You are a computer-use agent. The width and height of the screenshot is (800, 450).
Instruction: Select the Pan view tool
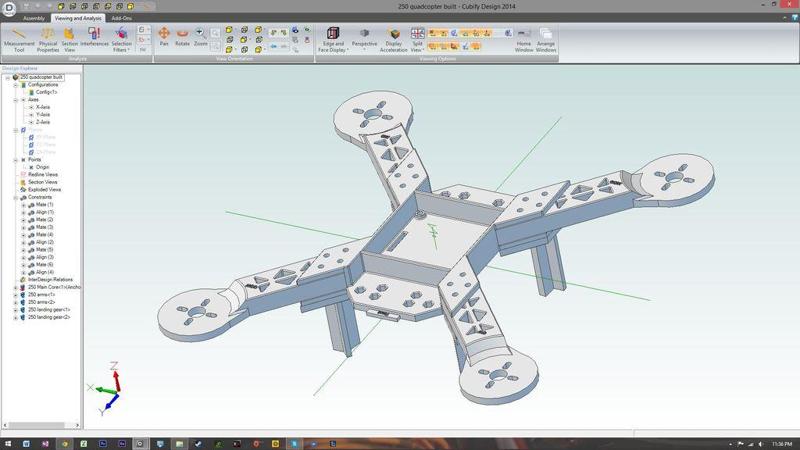point(164,37)
